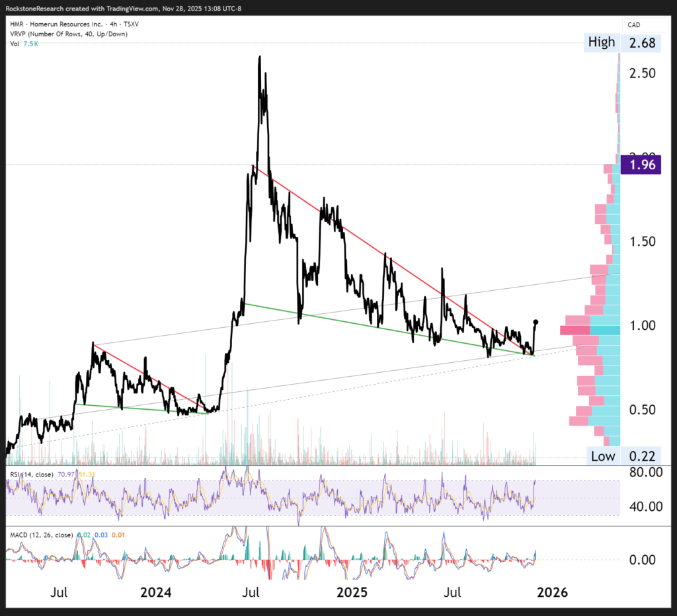
Task: Click the 2024 label on time axis
Action: (158, 592)
